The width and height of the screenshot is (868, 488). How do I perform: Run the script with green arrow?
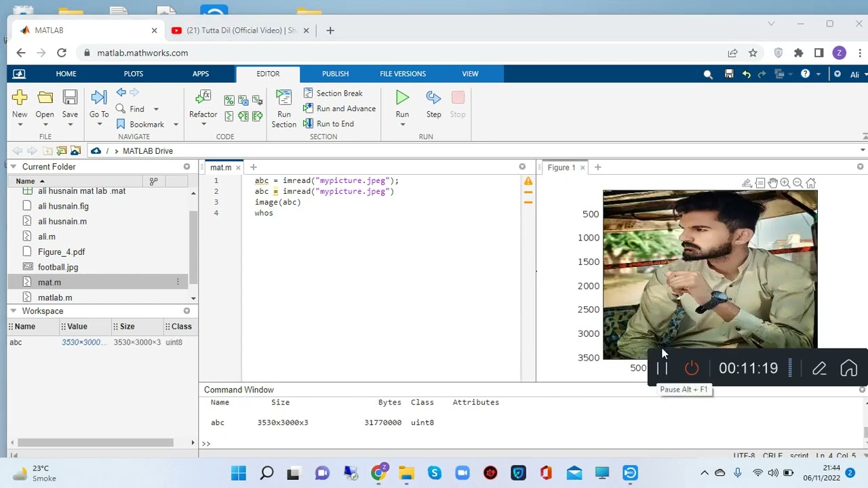point(402,98)
